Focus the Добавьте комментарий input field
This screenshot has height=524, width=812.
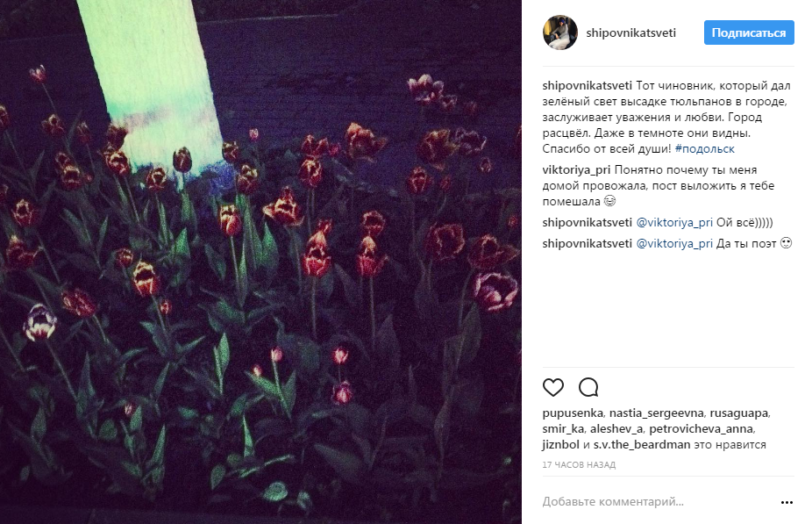658,502
